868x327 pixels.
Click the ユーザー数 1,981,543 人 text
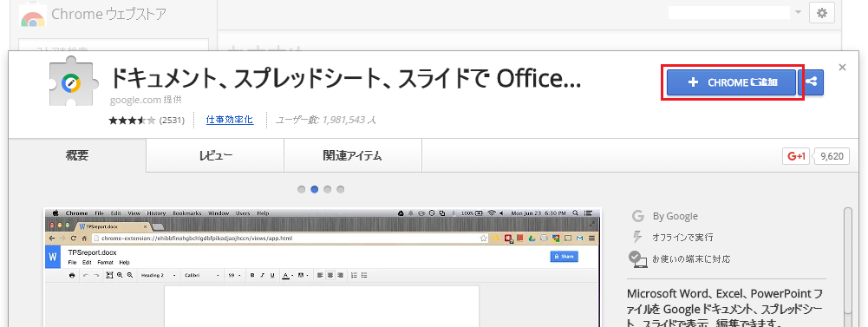pyautogui.click(x=326, y=120)
